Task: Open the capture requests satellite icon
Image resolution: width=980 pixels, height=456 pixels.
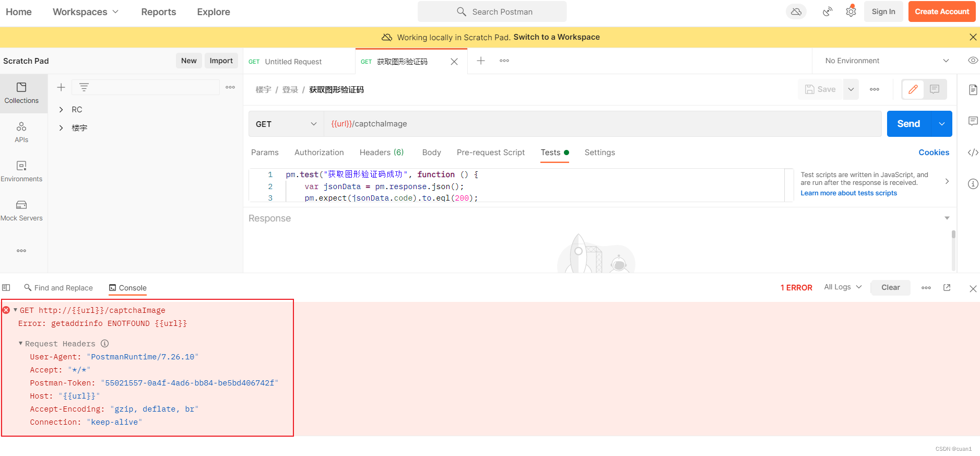Action: 828,11
